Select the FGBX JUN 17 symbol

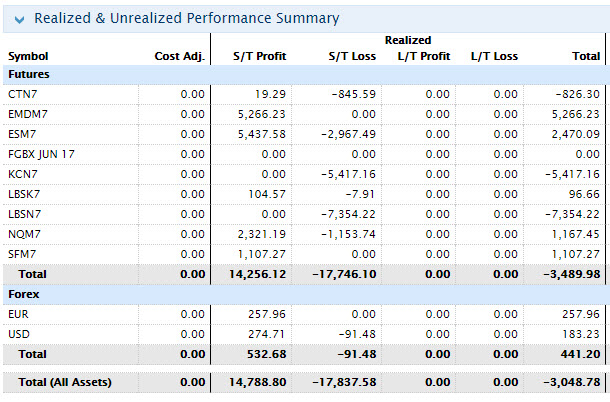(41, 154)
